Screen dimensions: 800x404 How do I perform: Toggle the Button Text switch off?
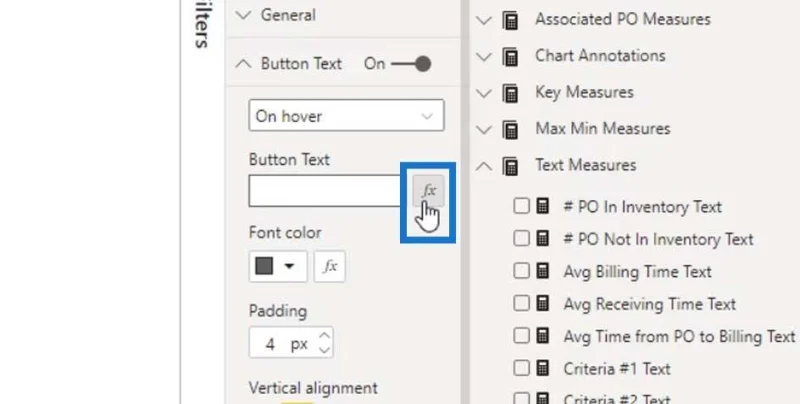[411, 64]
